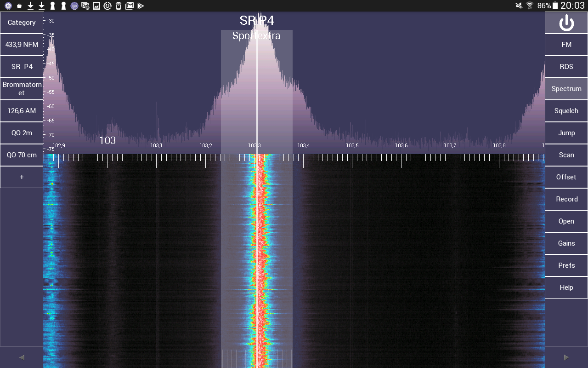This screenshot has width=588, height=368.
Task: Open the Prefs menu
Action: [566, 265]
